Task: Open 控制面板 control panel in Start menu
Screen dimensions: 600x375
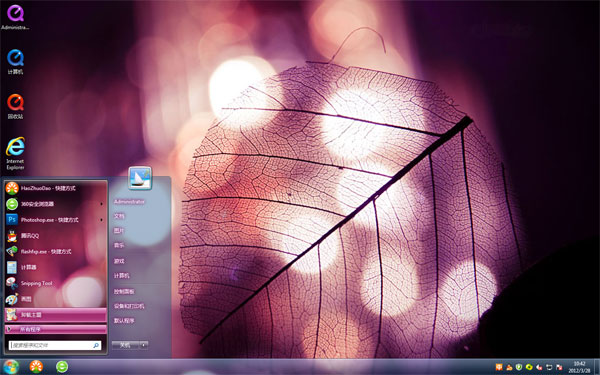Action: (x=124, y=292)
